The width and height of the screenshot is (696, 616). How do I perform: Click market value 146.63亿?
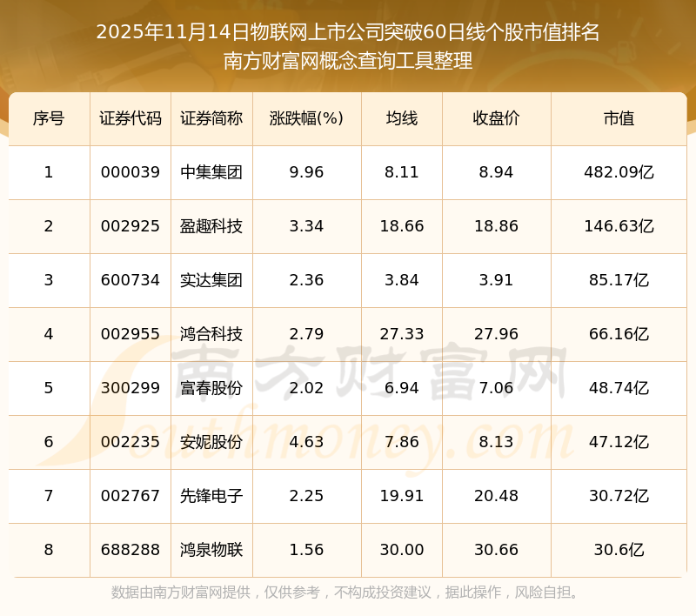tap(619, 226)
